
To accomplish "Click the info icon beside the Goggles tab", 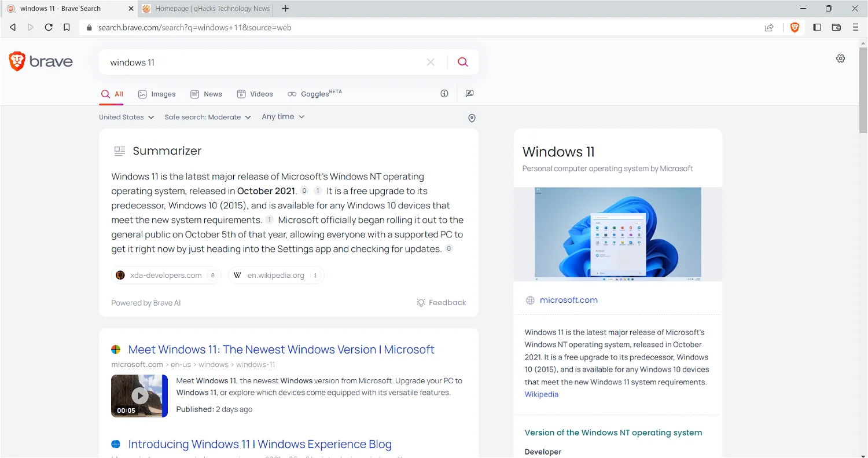I will (x=444, y=93).
